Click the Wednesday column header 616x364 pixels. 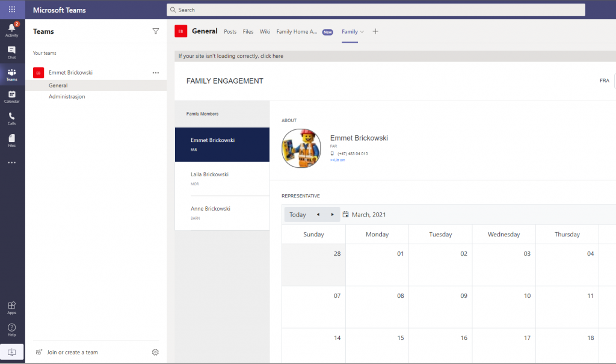[x=504, y=234]
